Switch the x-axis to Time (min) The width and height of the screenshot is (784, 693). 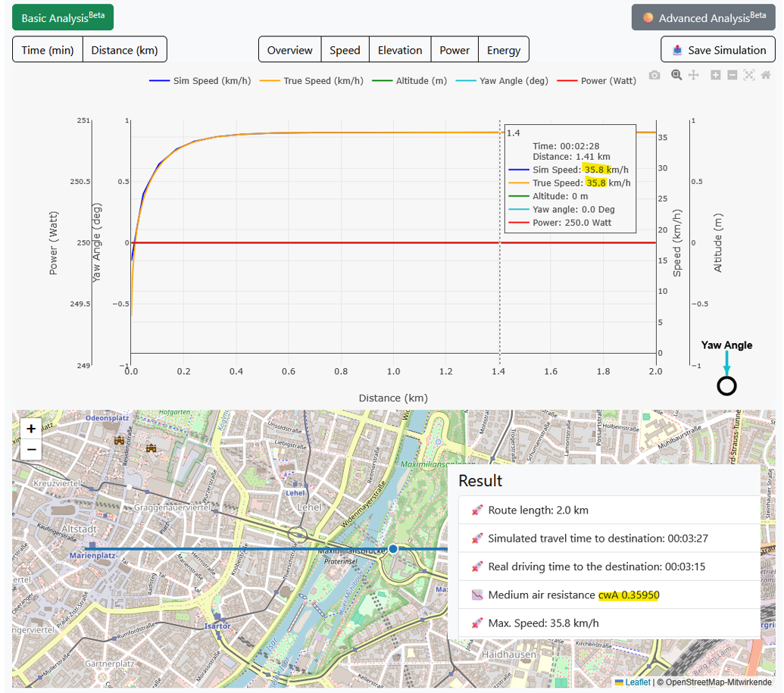pos(47,49)
